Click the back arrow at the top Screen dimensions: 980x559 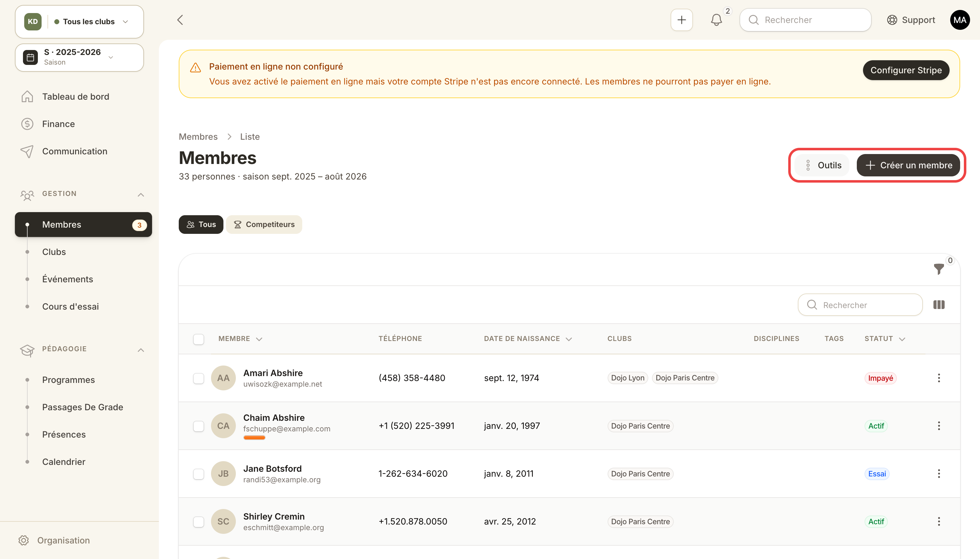(x=180, y=20)
